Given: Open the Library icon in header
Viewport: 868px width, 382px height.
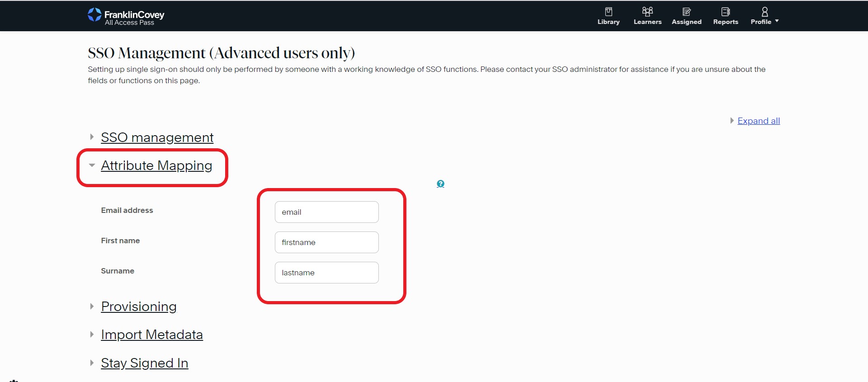Looking at the screenshot, I should pos(609,12).
